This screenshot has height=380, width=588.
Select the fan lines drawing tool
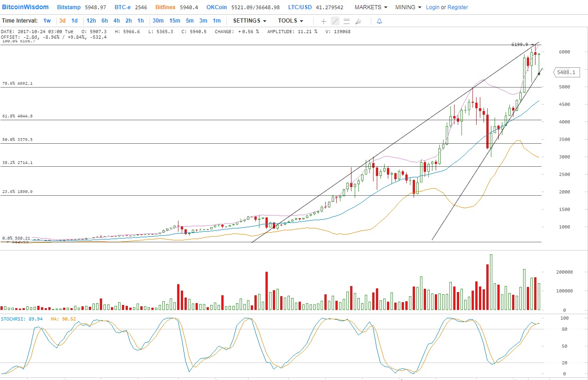[358, 21]
